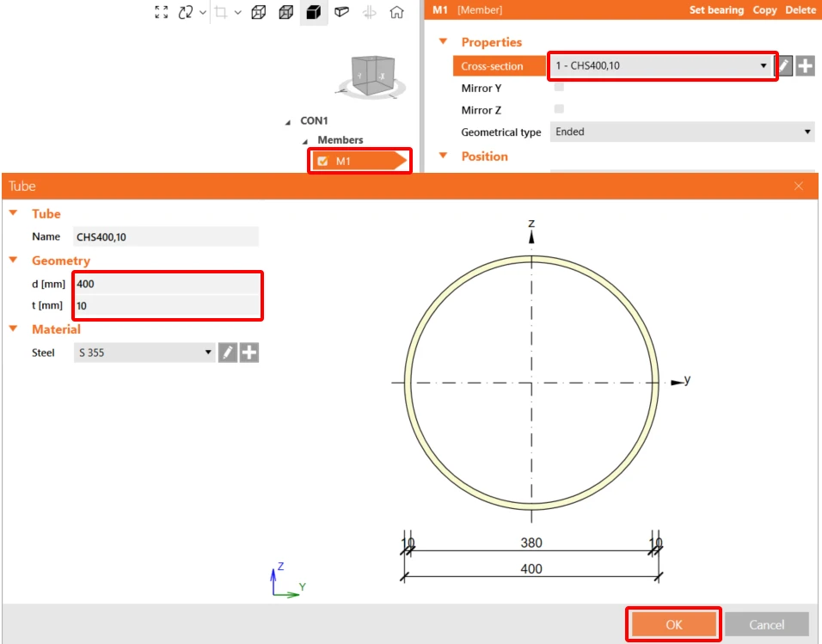Uncheck the M1 member checkbox
The image size is (822, 644).
[x=323, y=161]
